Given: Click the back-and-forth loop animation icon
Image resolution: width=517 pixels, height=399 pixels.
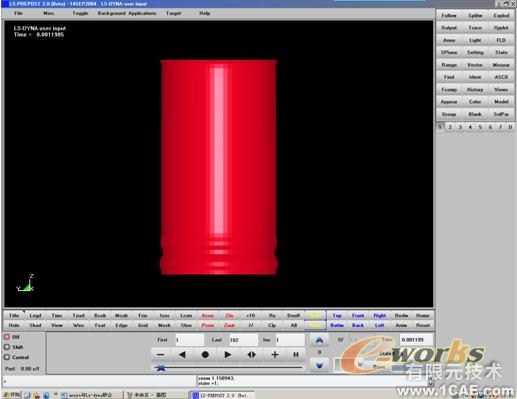Looking at the screenshot, I should 252,355.
